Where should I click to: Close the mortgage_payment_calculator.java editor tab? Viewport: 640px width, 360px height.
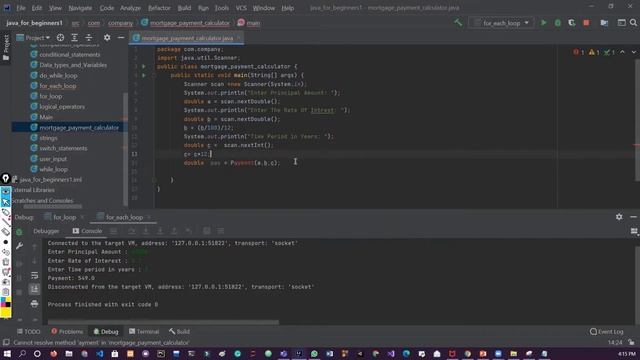239,38
